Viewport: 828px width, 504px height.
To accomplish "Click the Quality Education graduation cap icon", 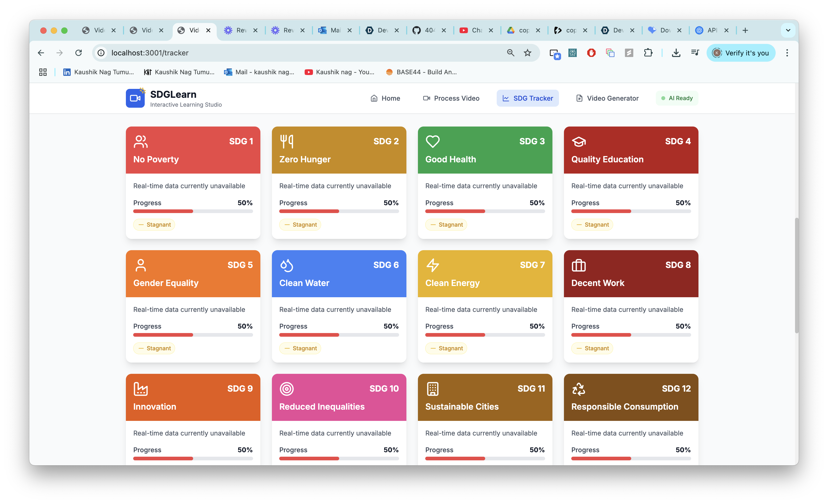I will coord(579,141).
